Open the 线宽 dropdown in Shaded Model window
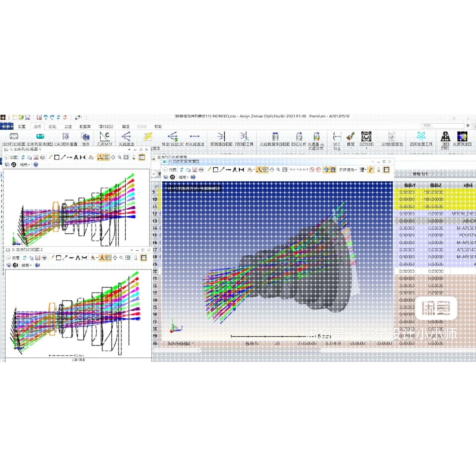The width and height of the screenshot is (476, 476). pos(183,177)
